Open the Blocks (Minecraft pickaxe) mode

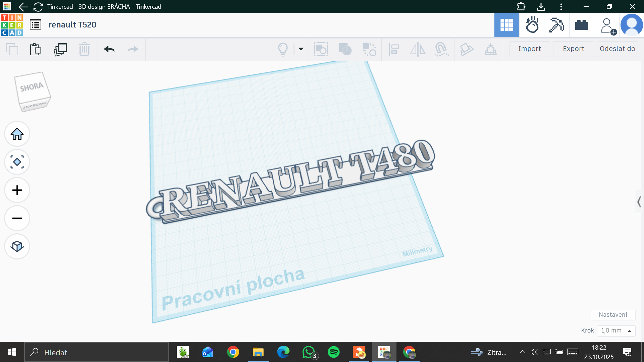click(556, 25)
